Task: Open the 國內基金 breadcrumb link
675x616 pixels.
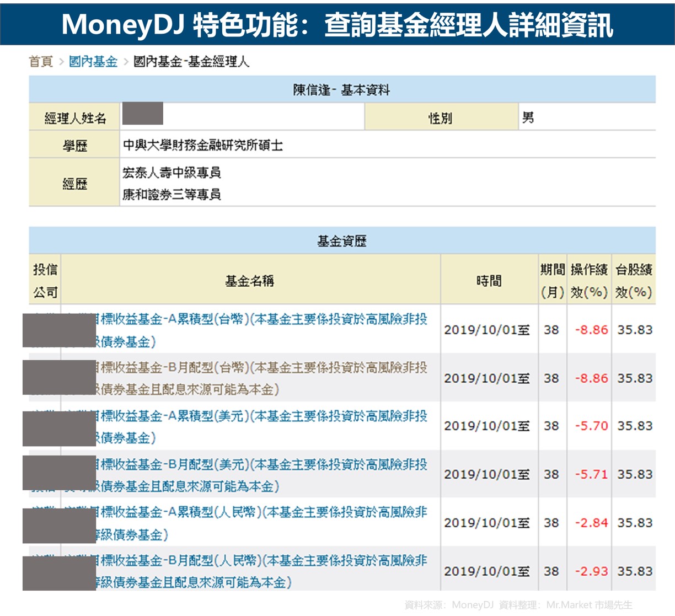Action: [93, 62]
